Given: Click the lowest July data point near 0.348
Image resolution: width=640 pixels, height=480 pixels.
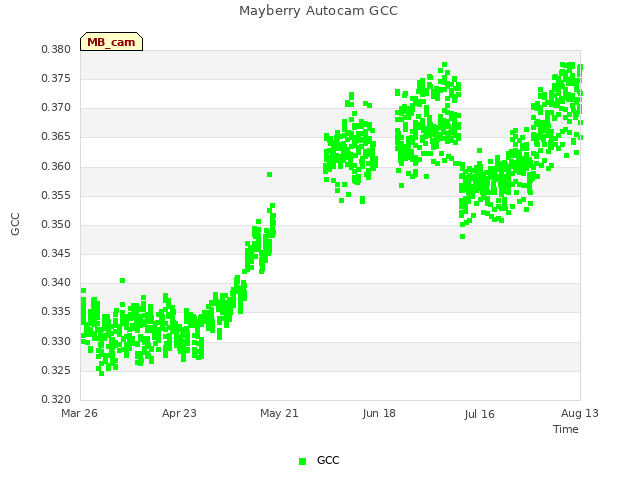Looking at the screenshot, I should [x=462, y=237].
